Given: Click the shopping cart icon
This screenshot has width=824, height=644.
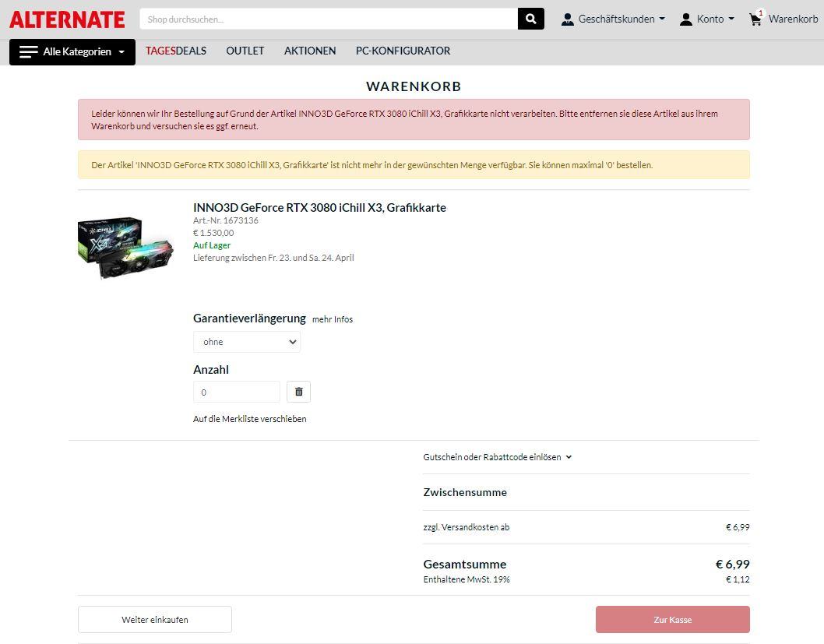Looking at the screenshot, I should click(x=755, y=19).
